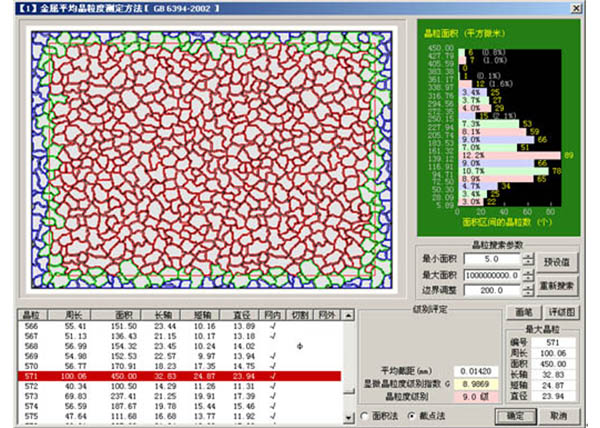The image size is (600, 428).
Task: Click the highlighted row 571
Action: [179, 376]
